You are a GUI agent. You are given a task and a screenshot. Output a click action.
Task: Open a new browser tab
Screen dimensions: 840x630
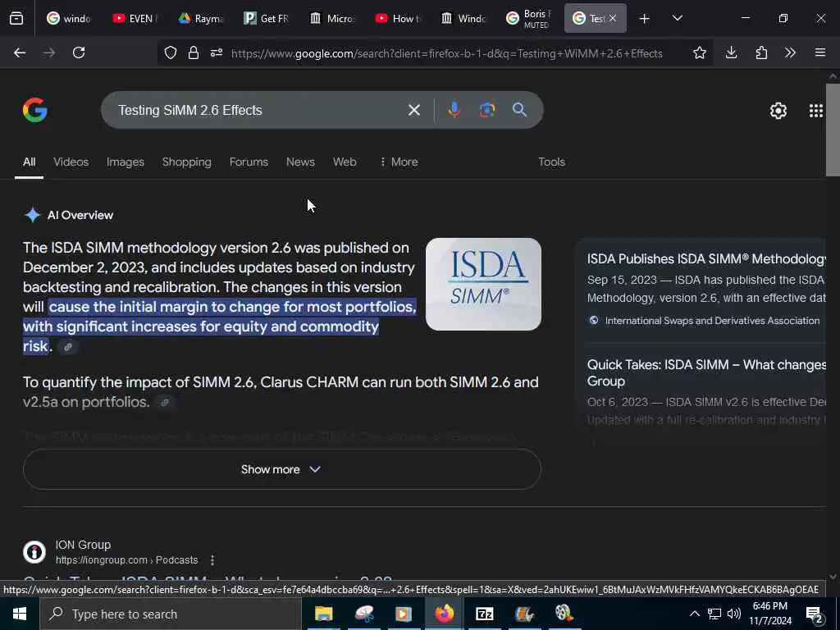[x=645, y=18]
